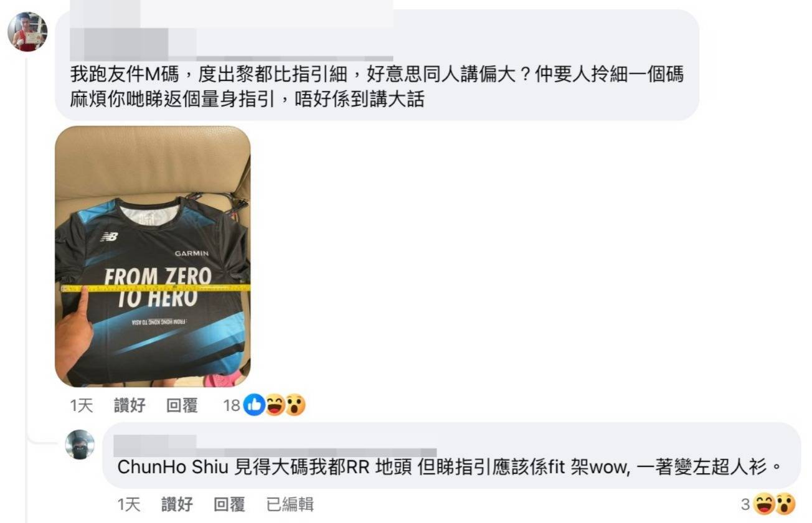The width and height of the screenshot is (812, 523).
Task: Click the 1天 timestamp under the reply
Action: (129, 504)
